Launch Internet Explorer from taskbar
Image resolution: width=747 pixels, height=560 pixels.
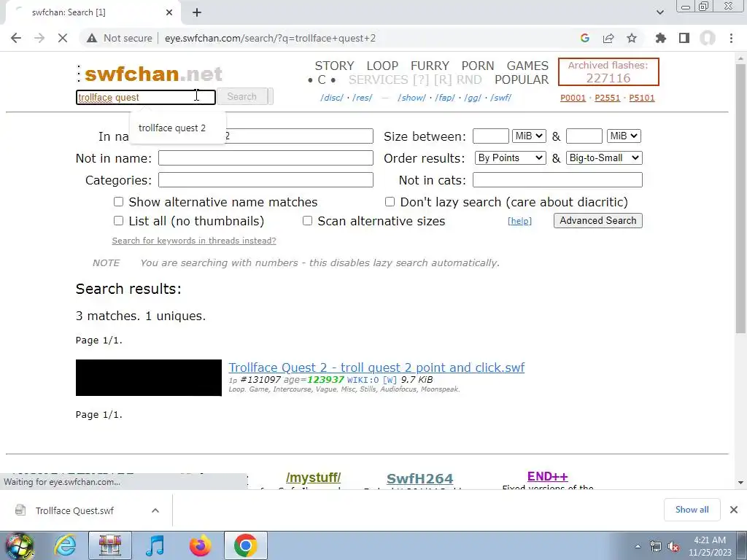click(65, 545)
